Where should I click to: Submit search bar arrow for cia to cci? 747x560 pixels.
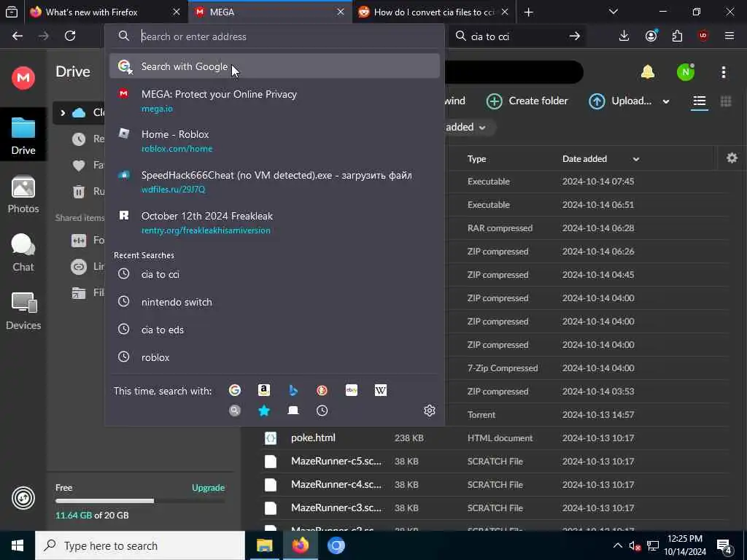point(575,36)
